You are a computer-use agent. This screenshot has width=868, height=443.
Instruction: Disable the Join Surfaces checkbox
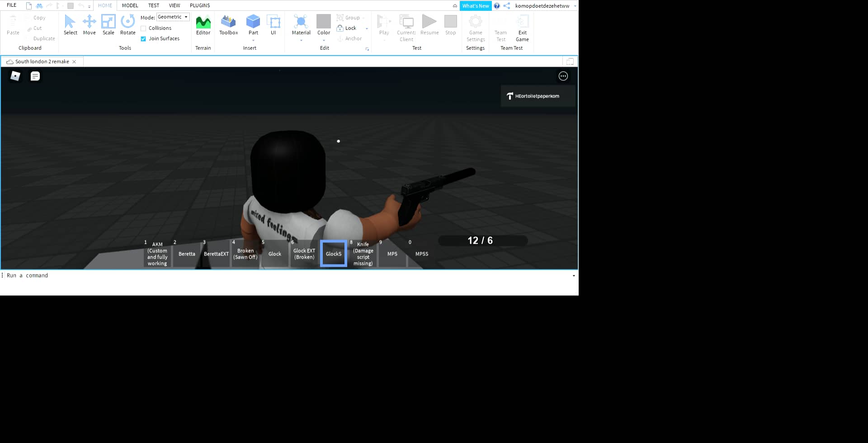coord(144,38)
